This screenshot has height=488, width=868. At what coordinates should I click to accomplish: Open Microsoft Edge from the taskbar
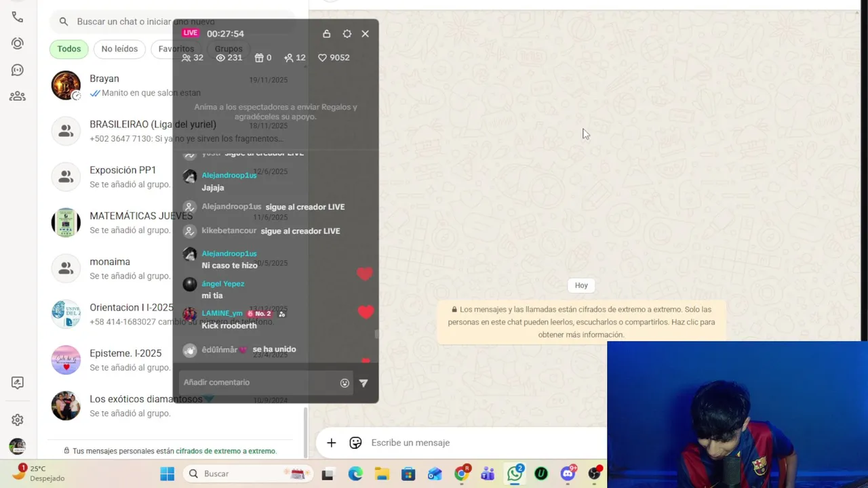355,474
